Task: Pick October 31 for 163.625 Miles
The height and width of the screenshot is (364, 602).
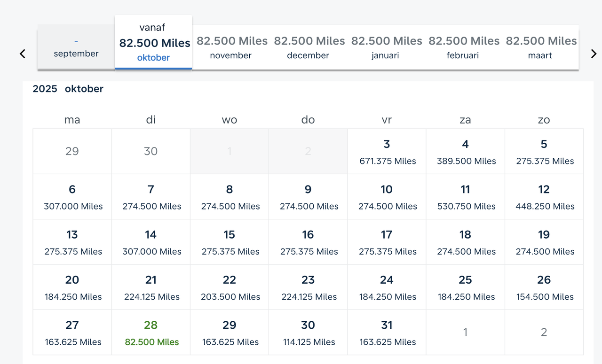Action: [387, 333]
